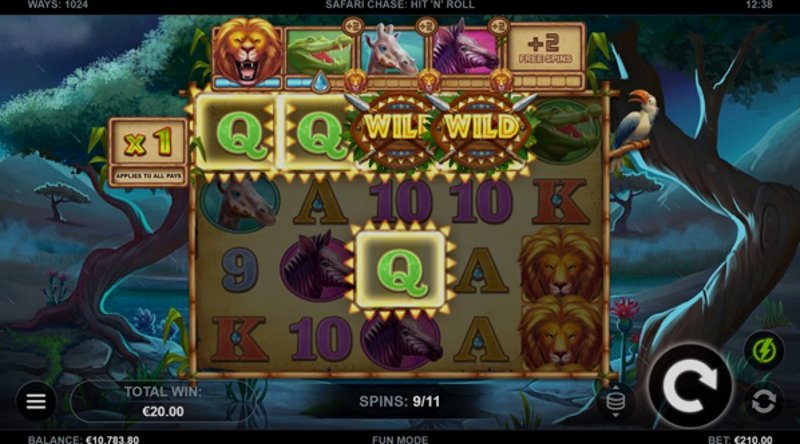Click the x1 multiplier sign
This screenshot has width=800, height=444.
148,142
